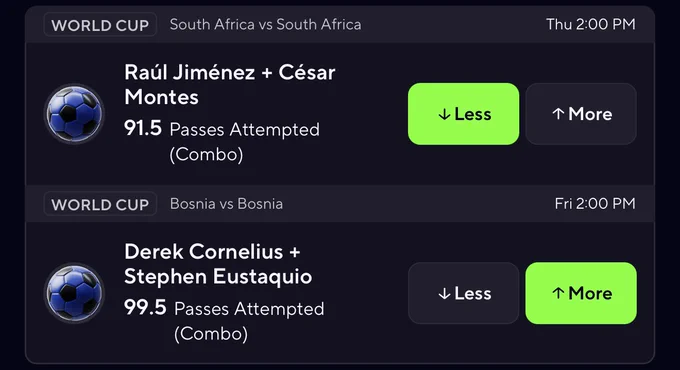Select More for Raúl Jiménez combo
Screen dimensions: 680x370
coord(581,114)
